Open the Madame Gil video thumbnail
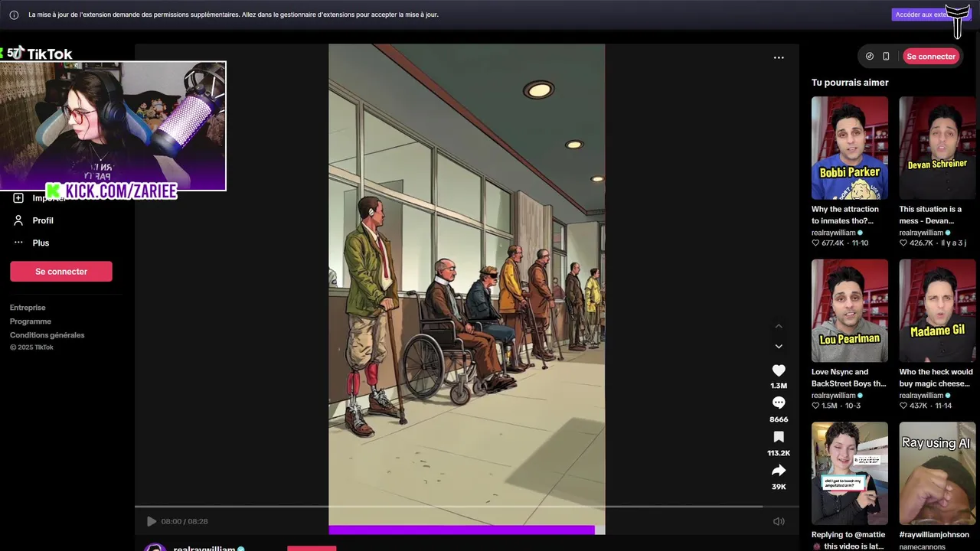This screenshot has width=980, height=551. click(x=937, y=311)
